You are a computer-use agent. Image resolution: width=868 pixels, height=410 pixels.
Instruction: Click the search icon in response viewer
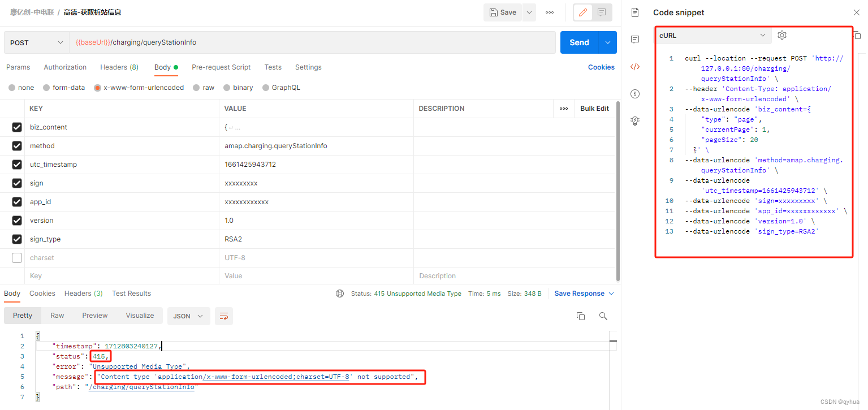click(603, 316)
